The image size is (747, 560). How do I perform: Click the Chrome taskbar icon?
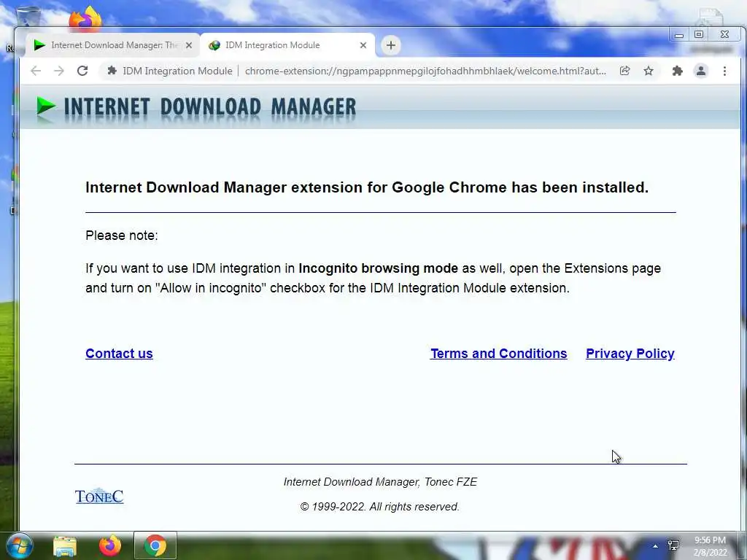tap(155, 545)
